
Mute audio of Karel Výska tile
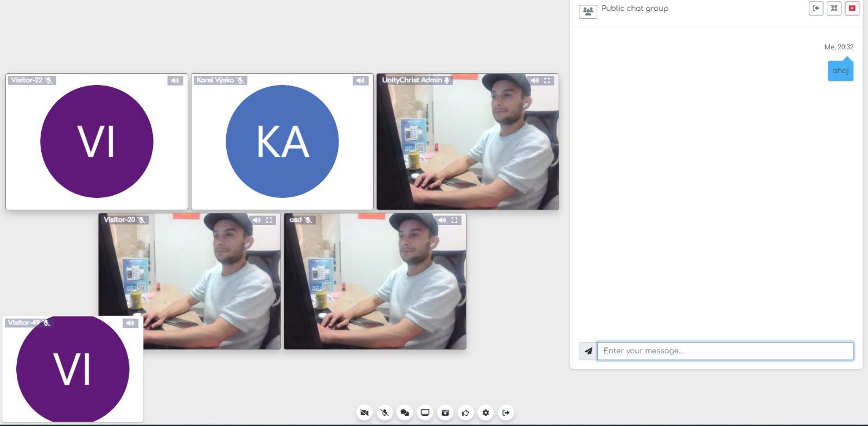click(360, 81)
